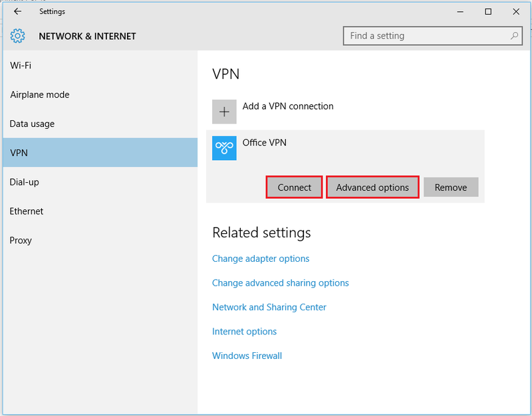This screenshot has height=416, width=532.
Task: Open Change advanced sharing options
Action: pos(280,283)
